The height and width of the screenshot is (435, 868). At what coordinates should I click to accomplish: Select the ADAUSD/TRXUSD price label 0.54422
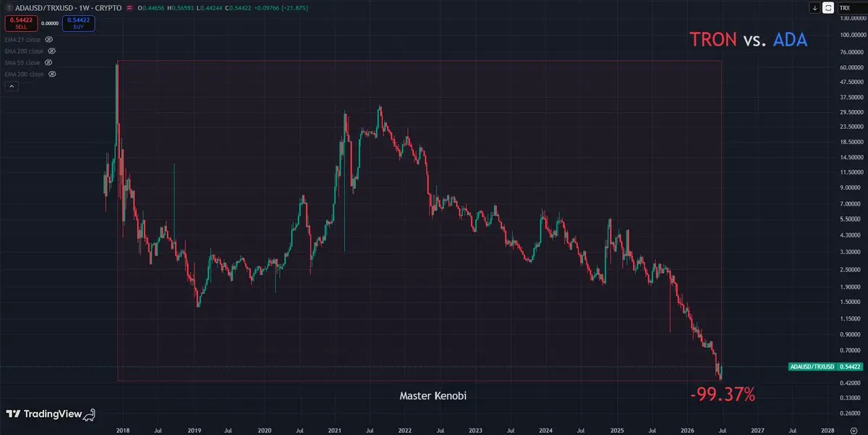[x=825, y=367]
